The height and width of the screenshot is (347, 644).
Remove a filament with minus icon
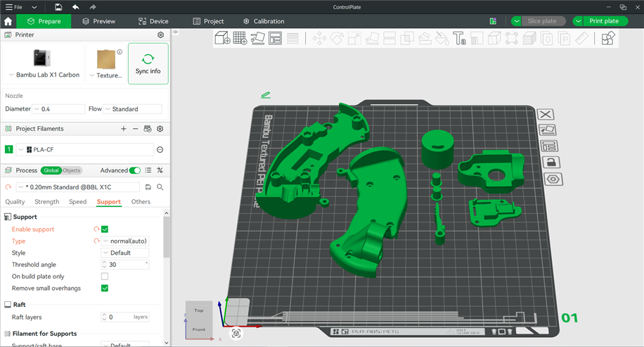tap(135, 129)
